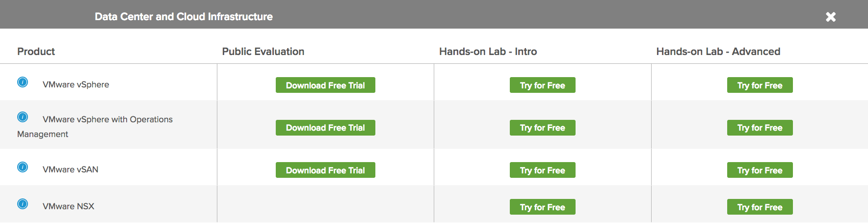The width and height of the screenshot is (868, 223).
Task: Try for Free Operations Management Intro lab
Action: pyautogui.click(x=543, y=128)
